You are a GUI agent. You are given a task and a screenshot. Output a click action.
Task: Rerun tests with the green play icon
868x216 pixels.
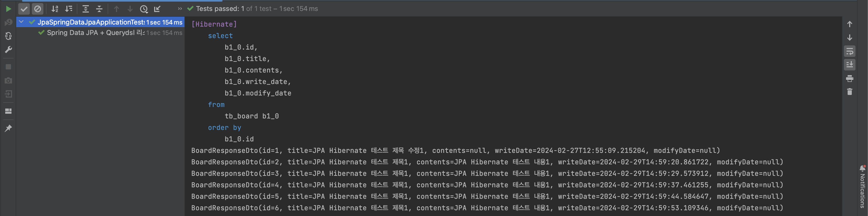pos(8,9)
